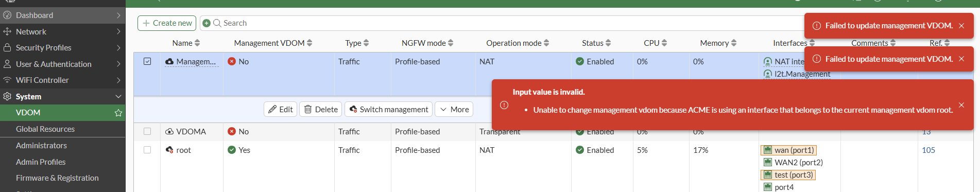The height and width of the screenshot is (192, 980).
Task: Click the red No icon in VDOMA row
Action: point(232,131)
